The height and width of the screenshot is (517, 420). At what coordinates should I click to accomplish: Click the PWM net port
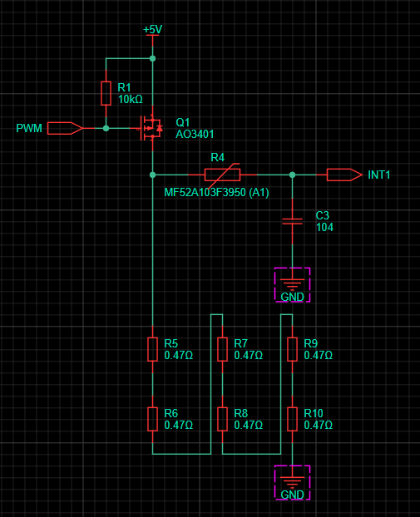(65, 128)
